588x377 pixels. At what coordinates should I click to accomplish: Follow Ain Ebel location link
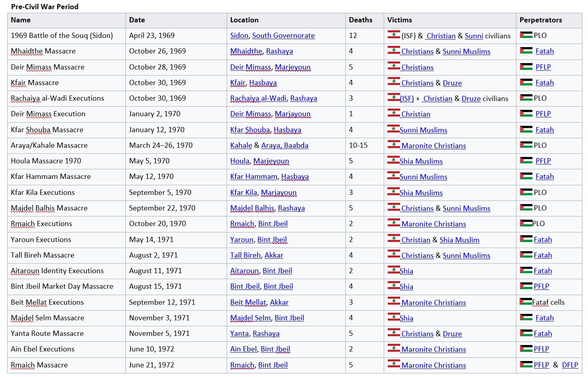[243, 349]
